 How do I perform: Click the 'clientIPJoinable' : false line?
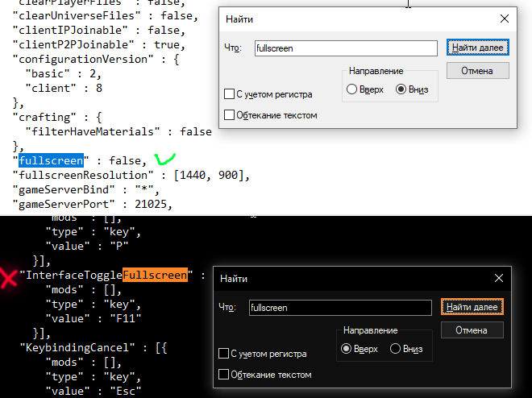tap(98, 30)
